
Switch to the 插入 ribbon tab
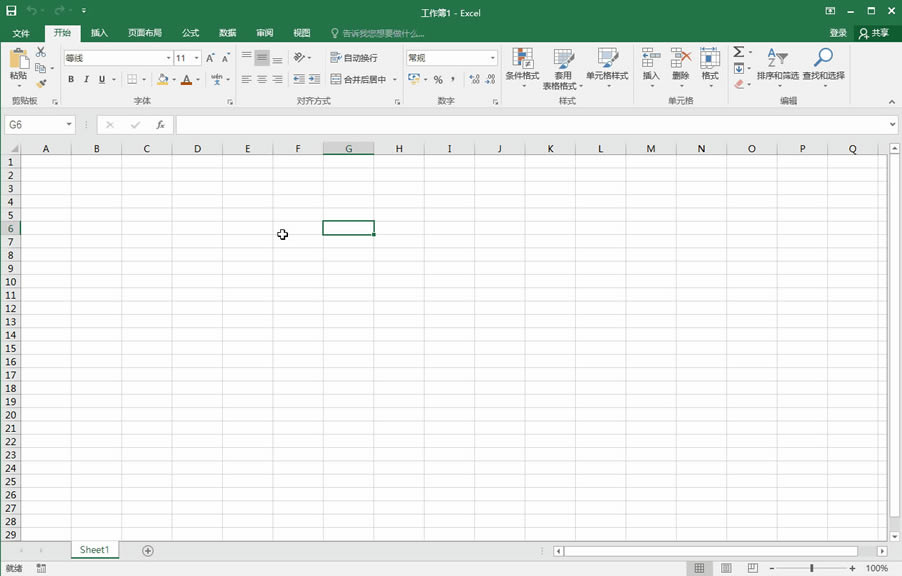(x=98, y=32)
